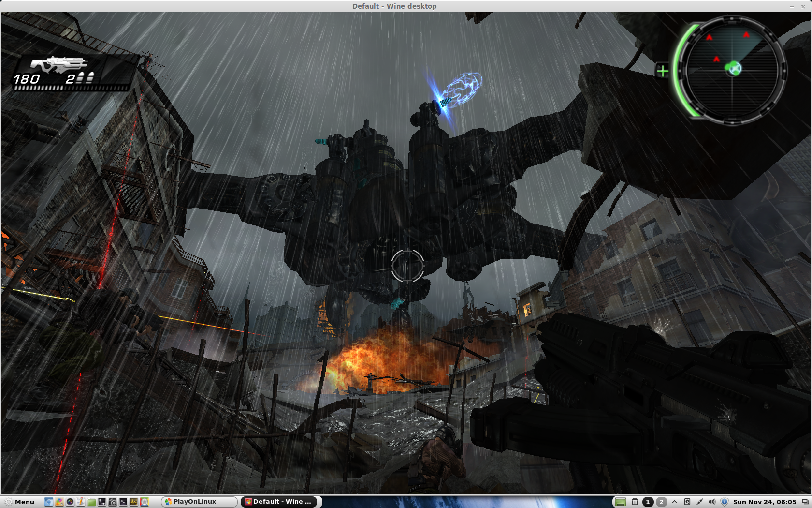Launch the black screen-resize launcher icon

point(102,502)
